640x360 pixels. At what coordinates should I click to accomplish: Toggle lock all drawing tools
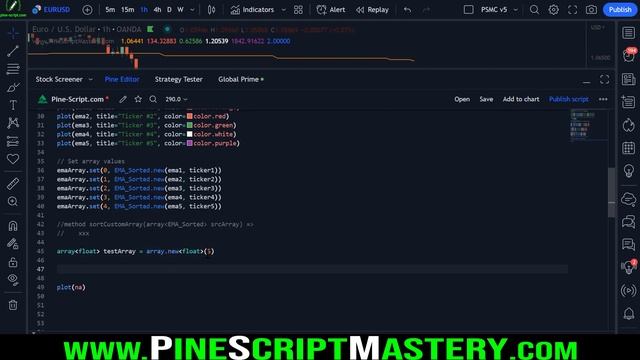tap(13, 262)
